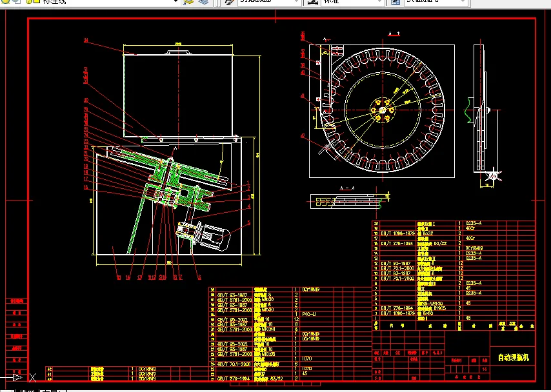
Task: Select the PVC-U material cell
Action: click(309, 314)
